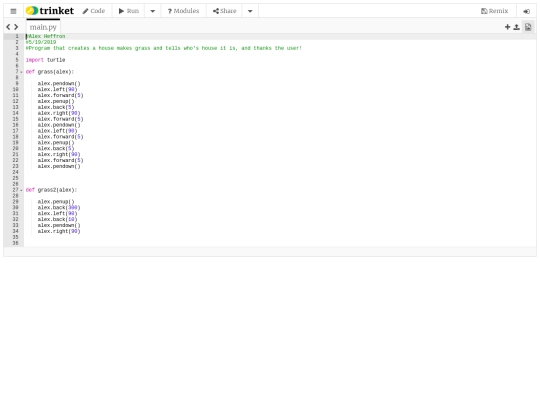Click the image library icon
This screenshot has width=540, height=405.
pyautogui.click(x=528, y=27)
